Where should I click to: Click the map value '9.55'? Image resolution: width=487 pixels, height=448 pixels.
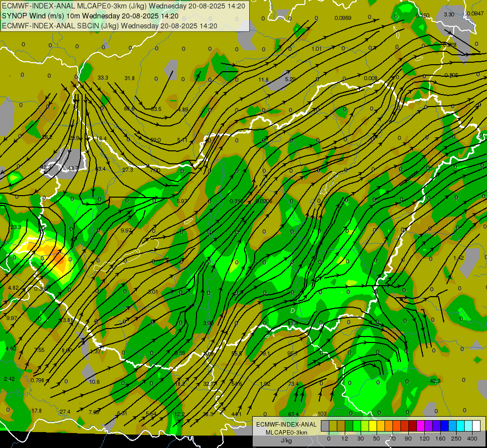[x=180, y=353]
